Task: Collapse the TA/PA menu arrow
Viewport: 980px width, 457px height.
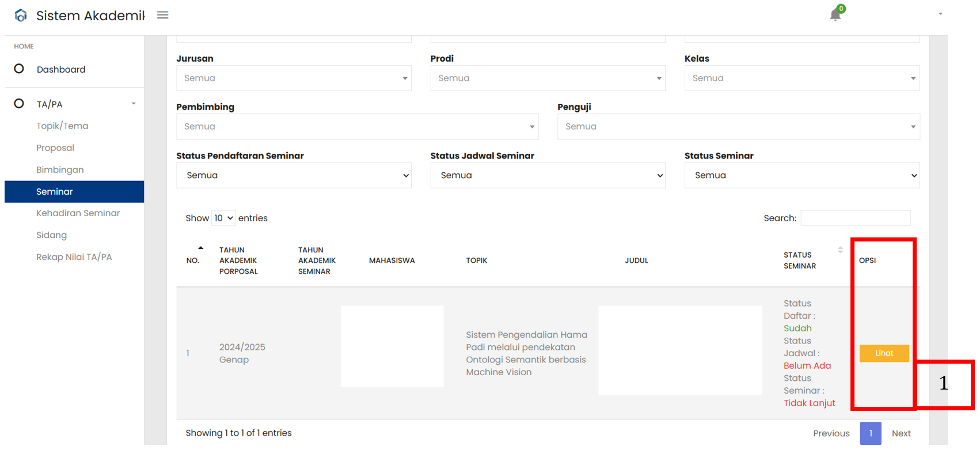Action: (x=134, y=104)
